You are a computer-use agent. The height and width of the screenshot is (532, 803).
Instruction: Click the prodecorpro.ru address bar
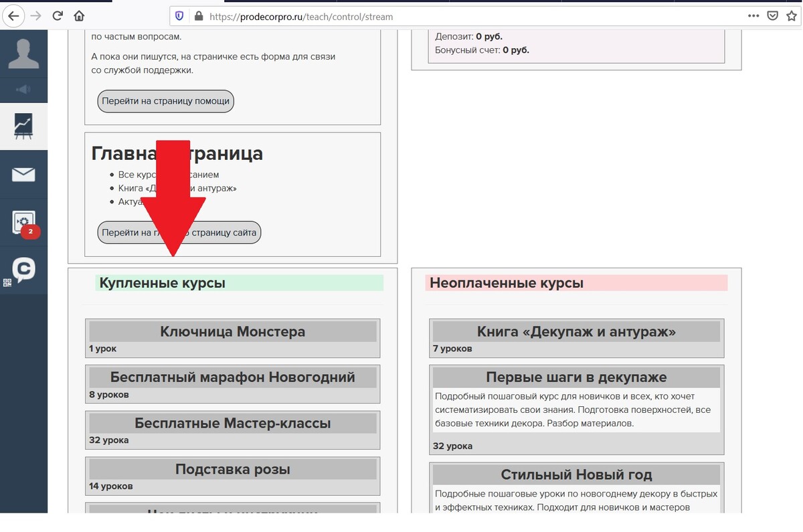(x=468, y=16)
